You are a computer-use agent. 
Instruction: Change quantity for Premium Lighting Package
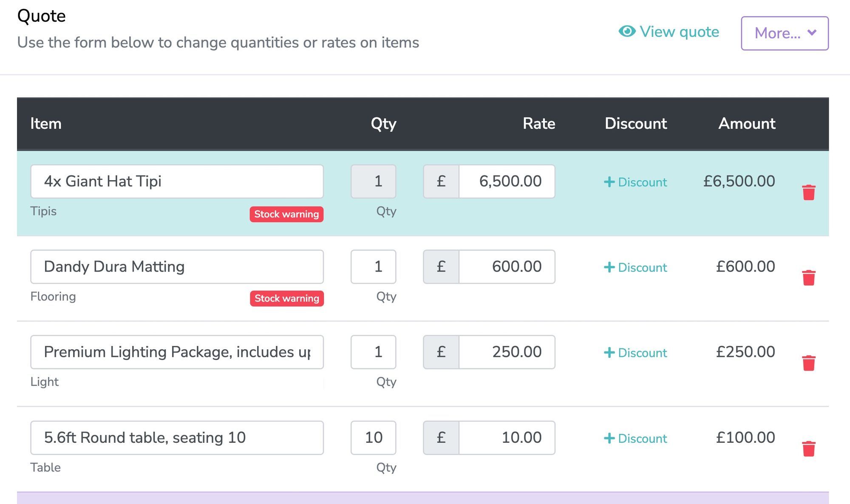pyautogui.click(x=373, y=352)
